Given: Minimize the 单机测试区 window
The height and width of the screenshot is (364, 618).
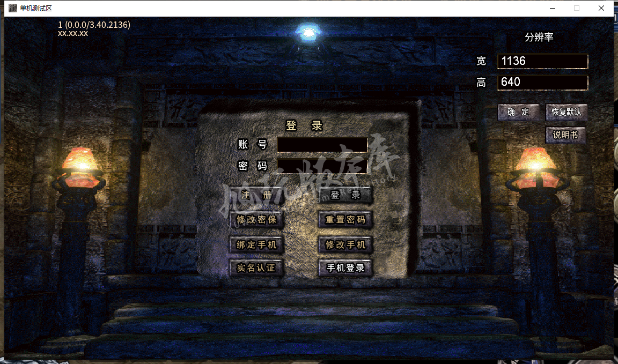Looking at the screenshot, I should (553, 8).
